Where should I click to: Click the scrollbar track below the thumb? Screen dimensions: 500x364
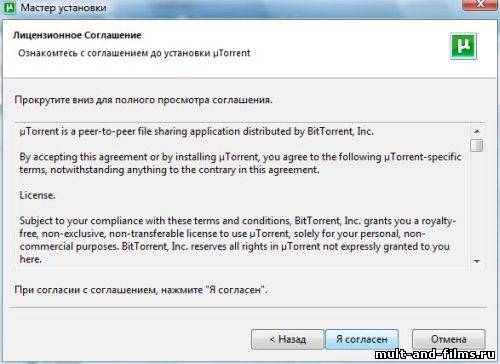[477, 203]
